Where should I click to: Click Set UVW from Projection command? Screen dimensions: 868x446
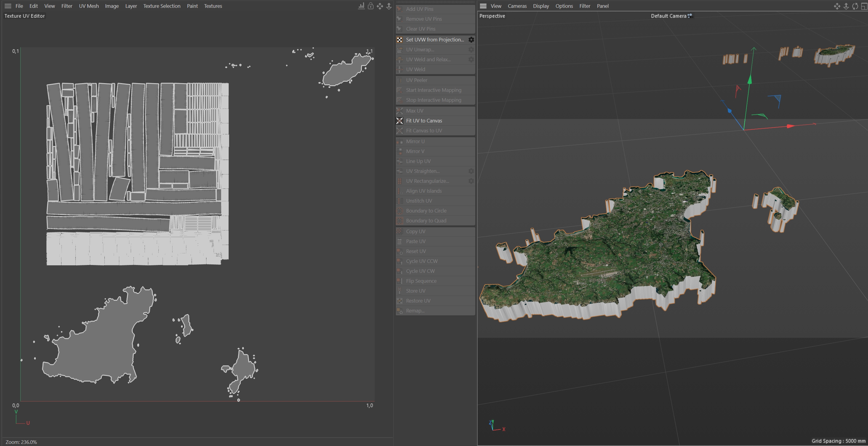435,40
